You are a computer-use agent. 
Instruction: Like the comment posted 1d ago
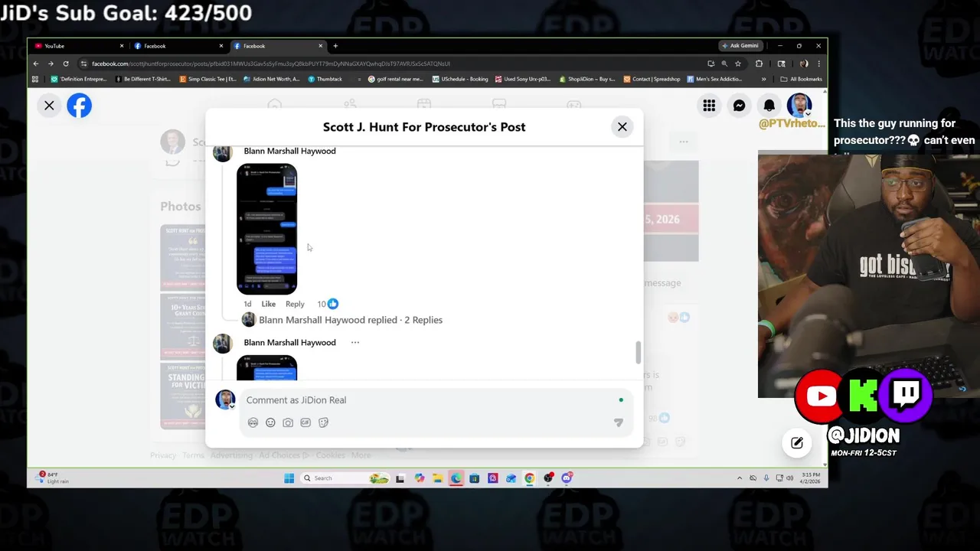pyautogui.click(x=268, y=304)
